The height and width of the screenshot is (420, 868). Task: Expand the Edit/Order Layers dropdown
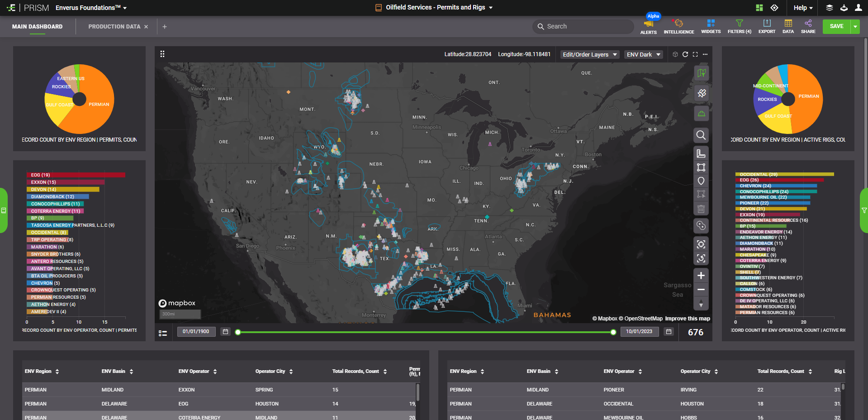(x=589, y=54)
